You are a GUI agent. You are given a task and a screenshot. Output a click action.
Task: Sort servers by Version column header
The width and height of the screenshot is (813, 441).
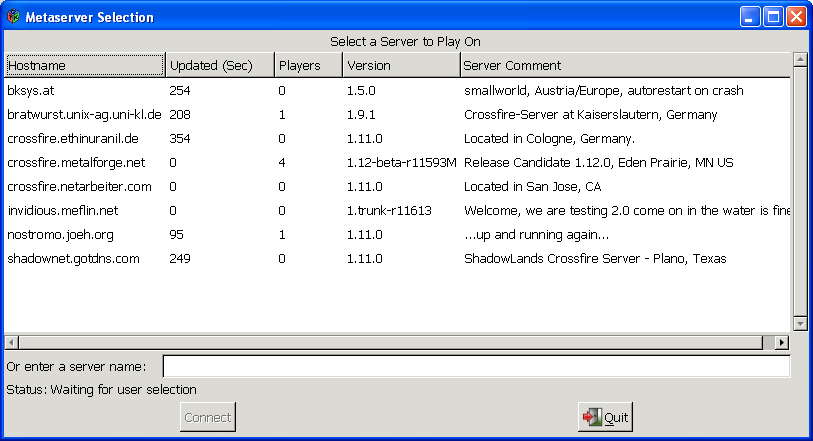[400, 65]
